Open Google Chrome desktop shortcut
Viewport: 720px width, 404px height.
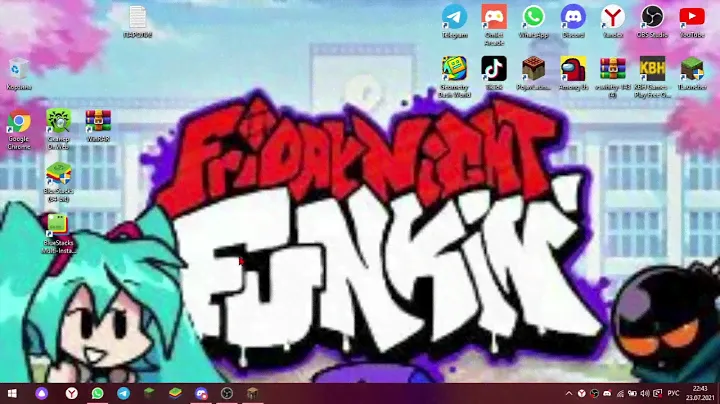point(18,123)
